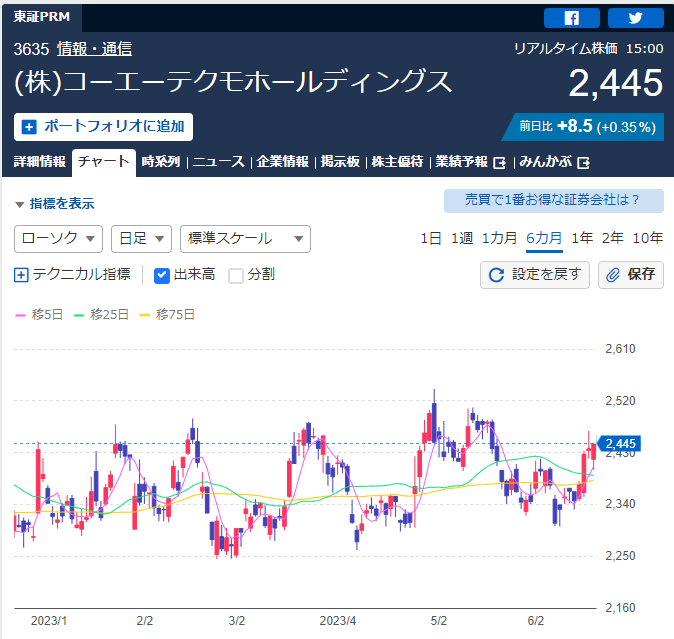This screenshot has height=639, width=674.
Task: Click the 6/2 date axis label
Action: [536, 621]
